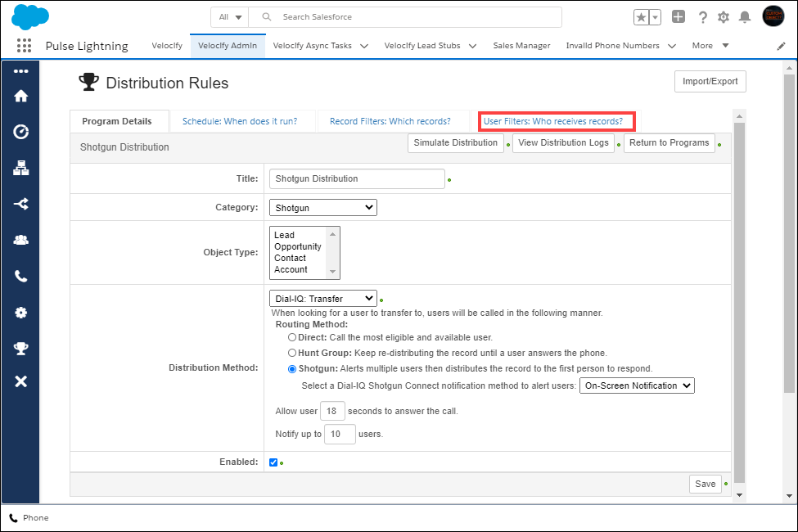Viewport: 798px width, 532px height.
Task: Open the Setup gear icon
Action: [x=724, y=17]
